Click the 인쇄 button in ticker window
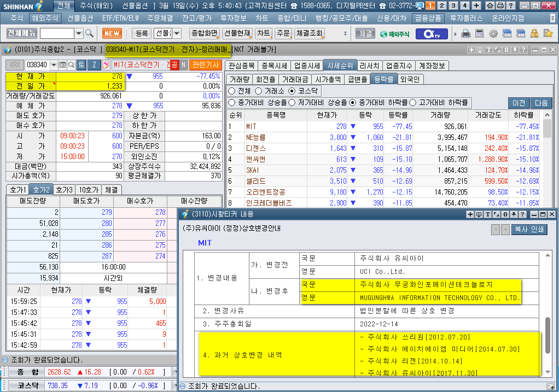Screen dimensions: 559x392 (x=538, y=230)
